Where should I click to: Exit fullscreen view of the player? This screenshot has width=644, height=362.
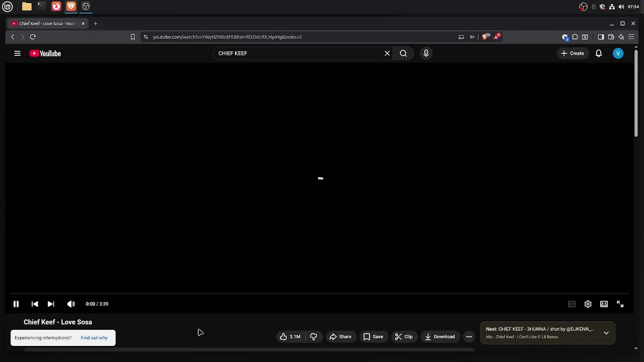(x=620, y=304)
